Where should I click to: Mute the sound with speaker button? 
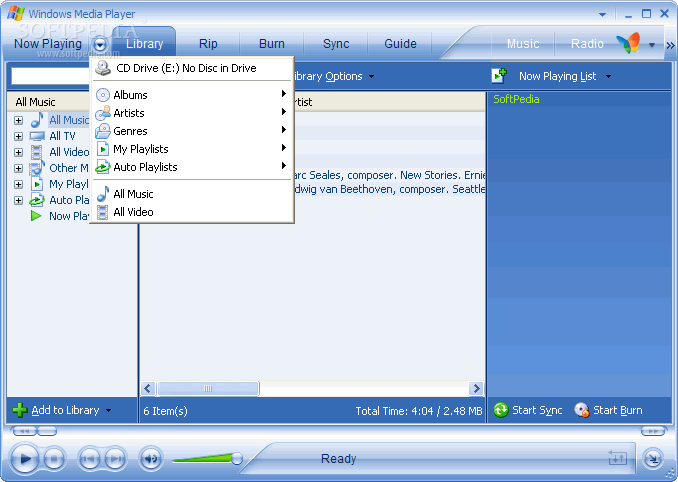pyautogui.click(x=150, y=459)
